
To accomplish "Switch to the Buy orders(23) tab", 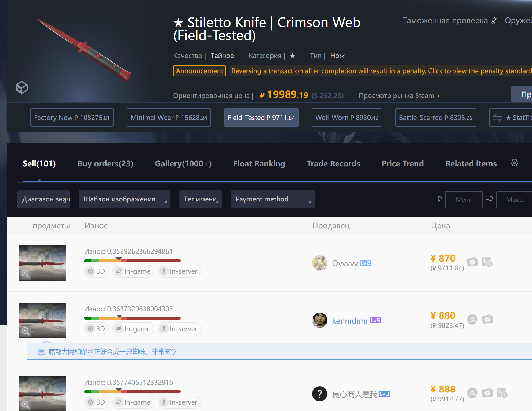I will click(105, 164).
